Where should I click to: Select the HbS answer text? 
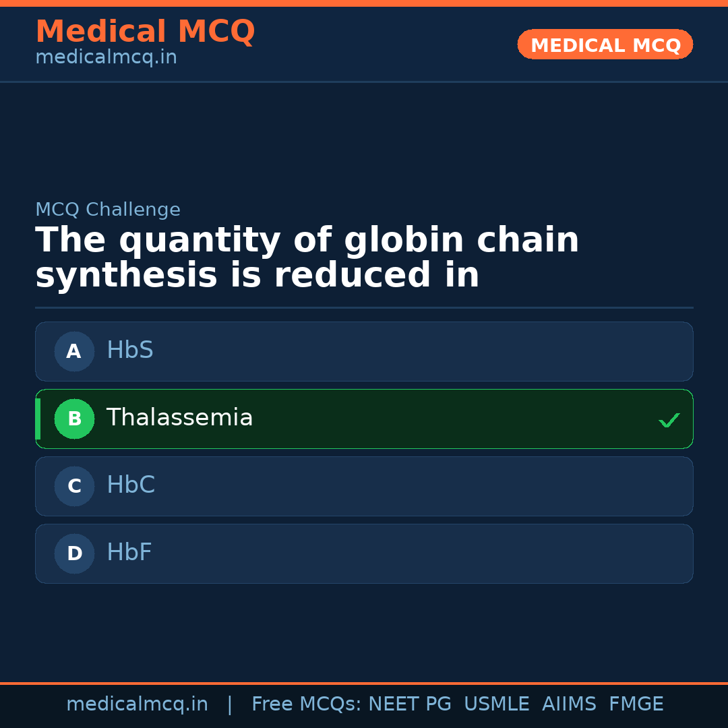pyautogui.click(x=130, y=351)
